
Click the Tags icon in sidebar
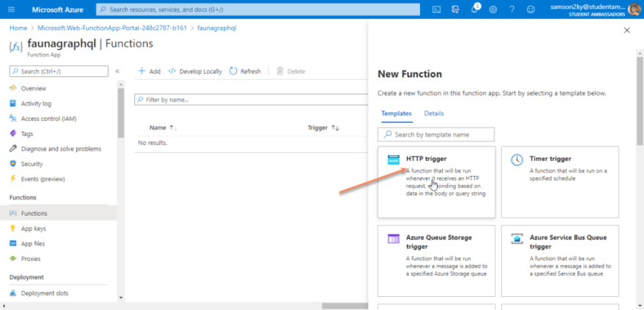coord(12,134)
